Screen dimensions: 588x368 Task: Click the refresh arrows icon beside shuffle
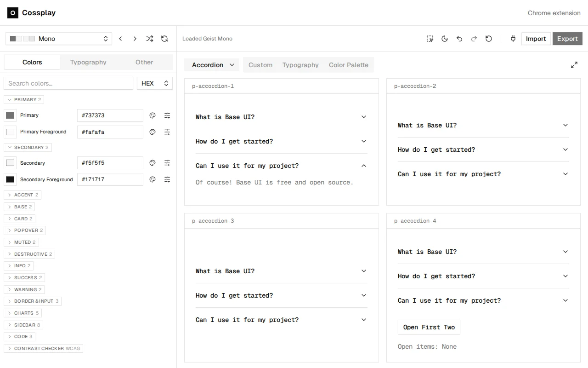164,39
